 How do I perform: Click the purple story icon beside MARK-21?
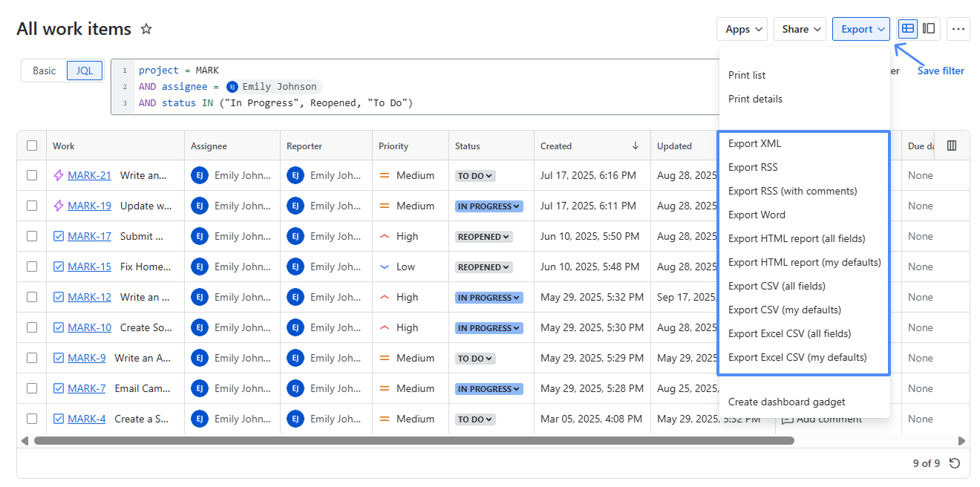[57, 174]
